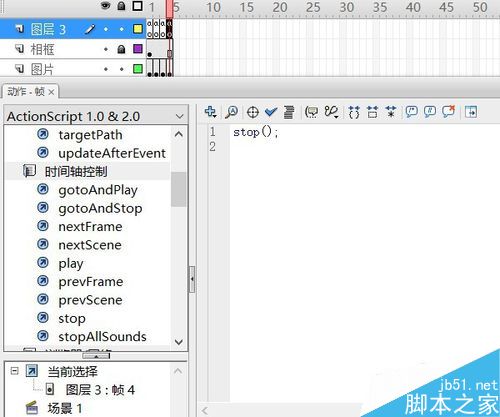Screen dimensions: 500x417
Task: Click the frame icon beside 图层 3 : 帧 4
Action: click(x=50, y=389)
